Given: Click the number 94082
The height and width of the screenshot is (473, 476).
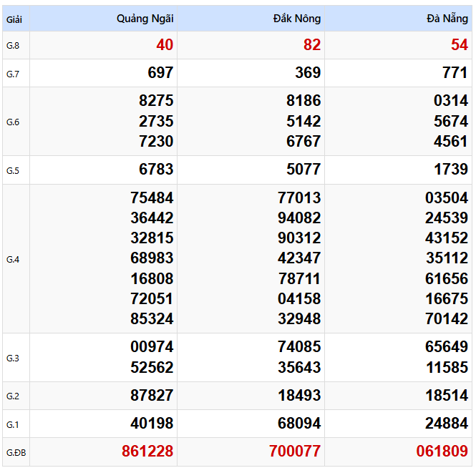Looking at the screenshot, I should click(x=299, y=218).
